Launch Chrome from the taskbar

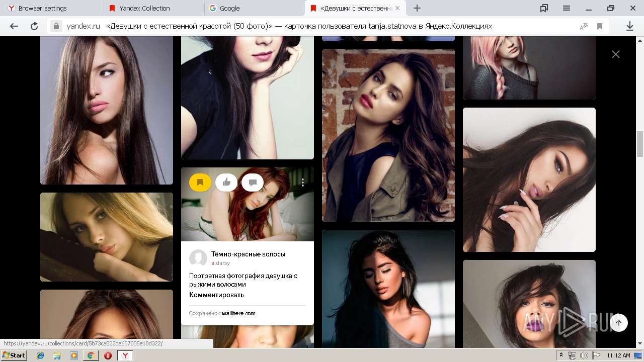pos(91,355)
